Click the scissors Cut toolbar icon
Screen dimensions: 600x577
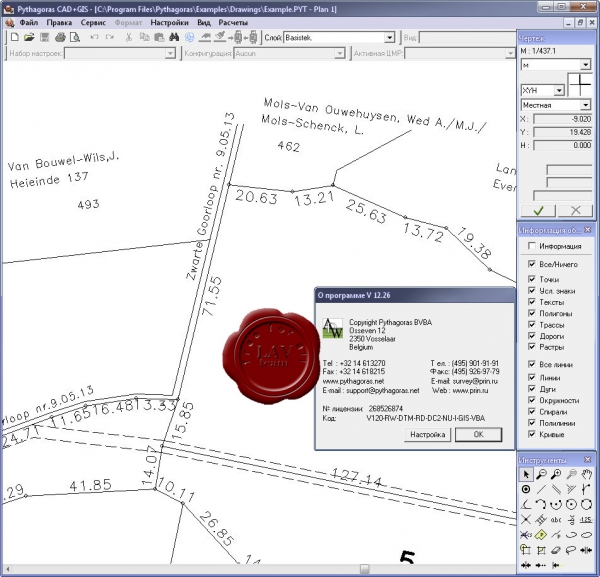129,37
